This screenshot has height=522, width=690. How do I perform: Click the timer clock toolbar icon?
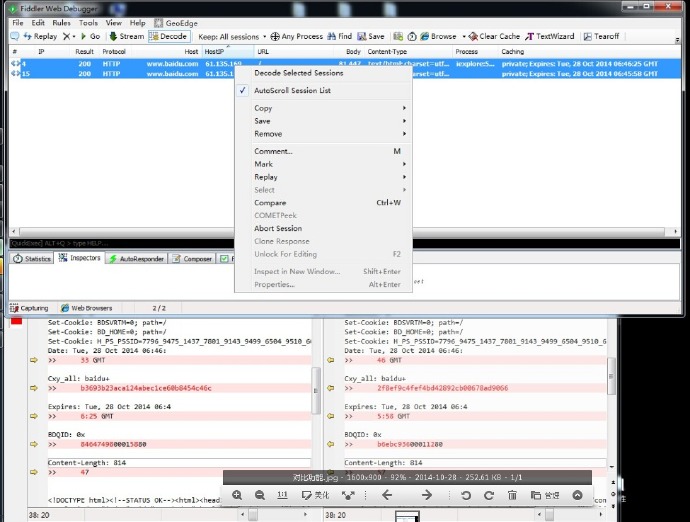point(412,37)
